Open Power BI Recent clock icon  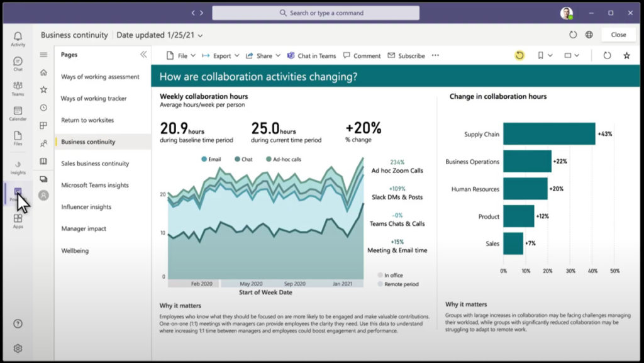43,108
